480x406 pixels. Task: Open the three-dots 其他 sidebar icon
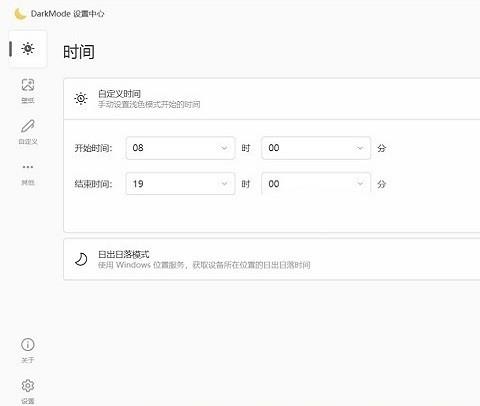point(28,167)
